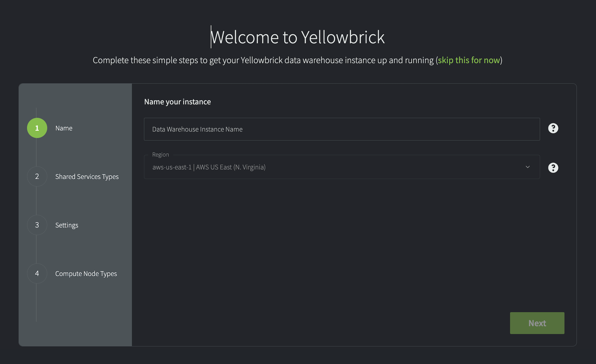Go to Shared Services Types step

point(87,177)
